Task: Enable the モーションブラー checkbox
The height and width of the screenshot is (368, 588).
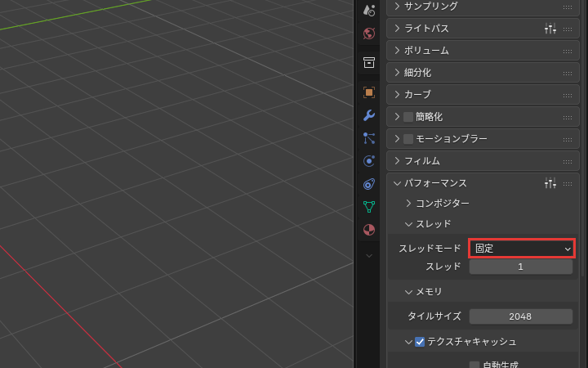Action: pos(408,139)
